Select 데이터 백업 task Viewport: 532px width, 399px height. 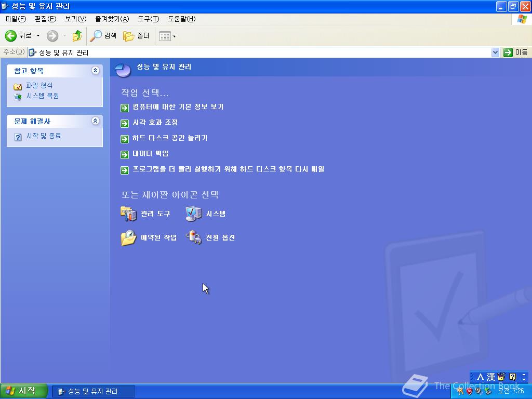tap(150, 153)
